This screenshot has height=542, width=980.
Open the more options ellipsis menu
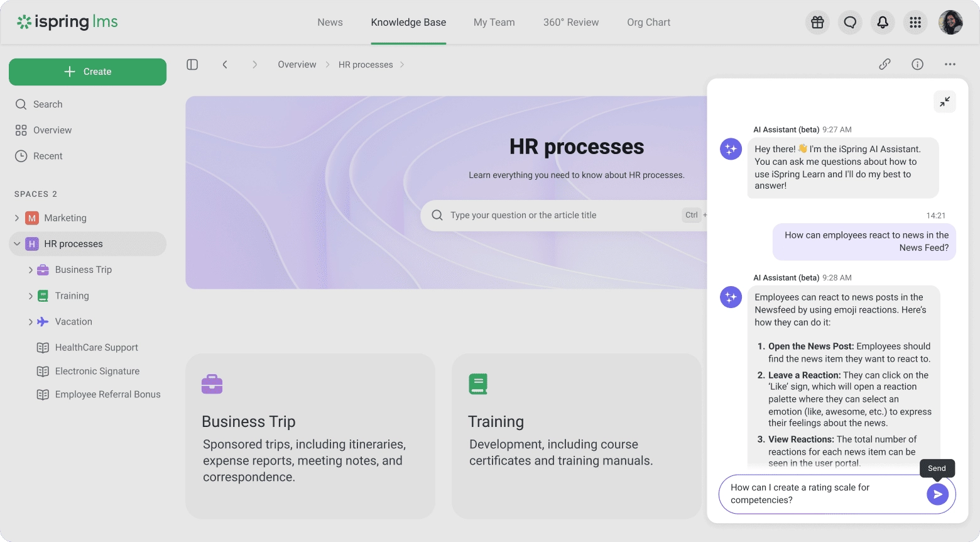(950, 64)
